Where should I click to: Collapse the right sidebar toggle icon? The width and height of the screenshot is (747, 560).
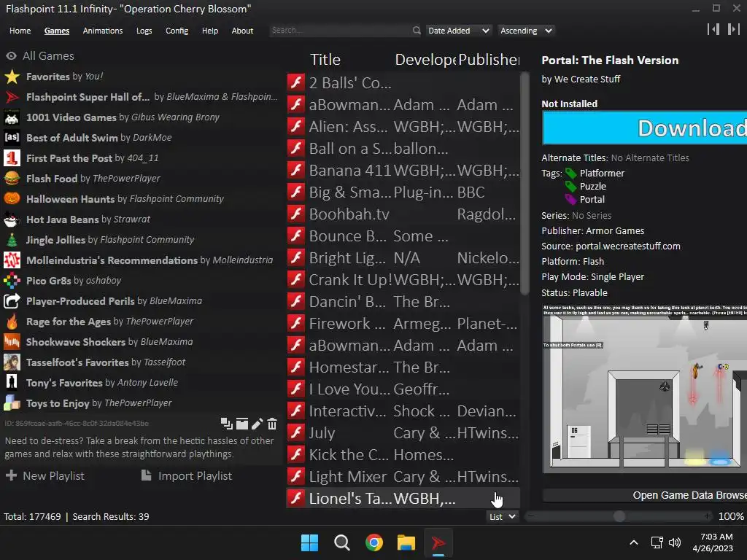click(x=734, y=29)
